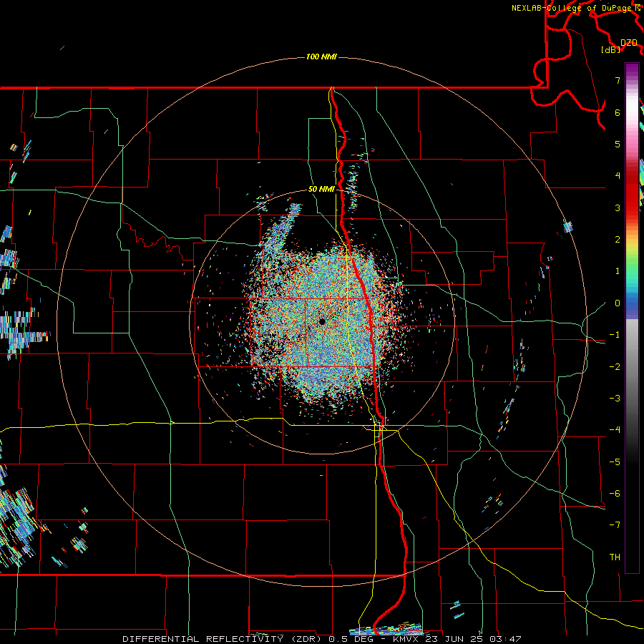The height and width of the screenshot is (644, 644).
Task: Click the -4 dB tick label on legend
Action: [615, 430]
